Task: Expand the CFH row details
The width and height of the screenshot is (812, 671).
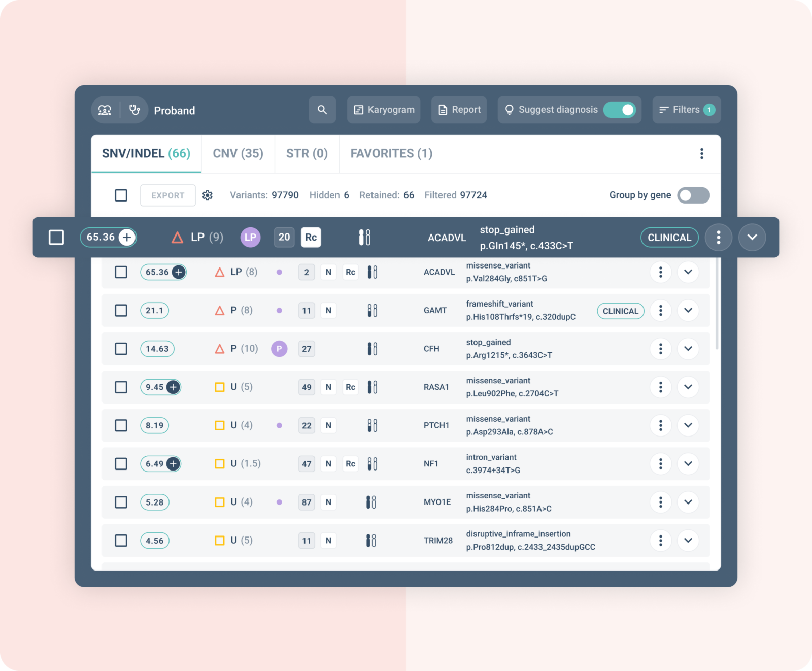Action: pos(688,349)
